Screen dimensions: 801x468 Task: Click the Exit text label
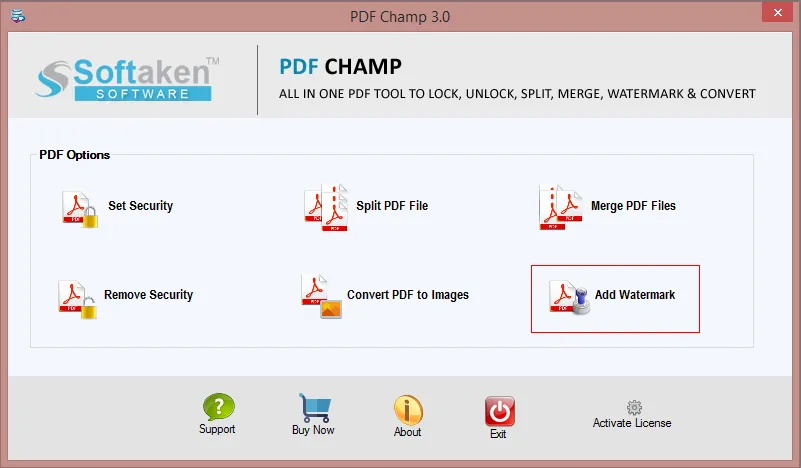(x=498, y=434)
